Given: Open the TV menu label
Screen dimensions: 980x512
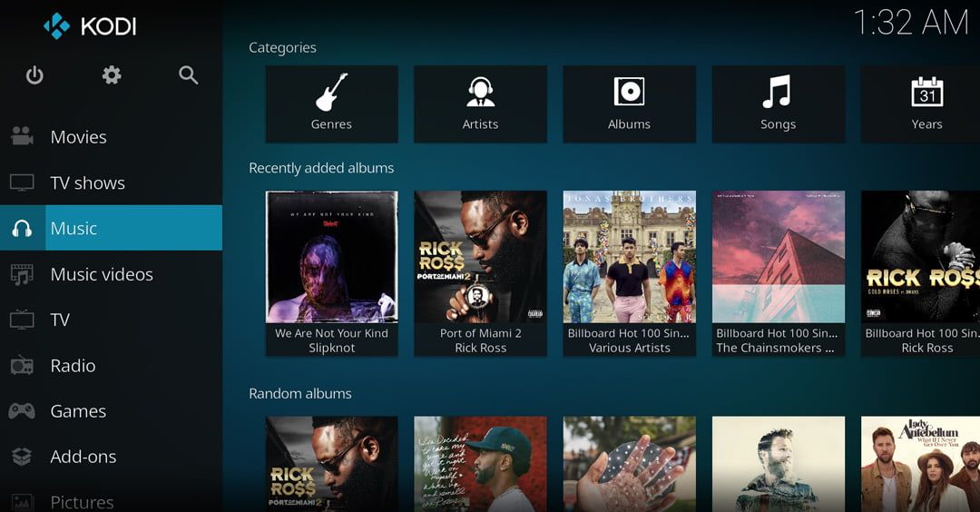Looking at the screenshot, I should tap(60, 320).
